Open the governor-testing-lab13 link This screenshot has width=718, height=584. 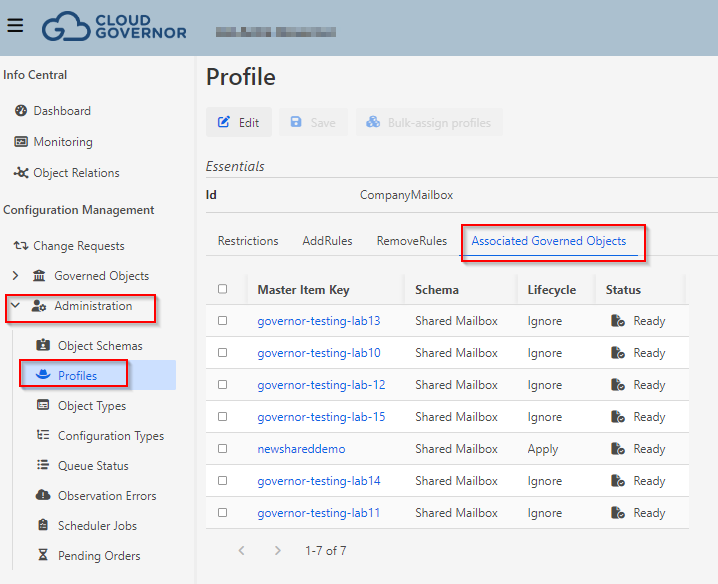point(319,321)
